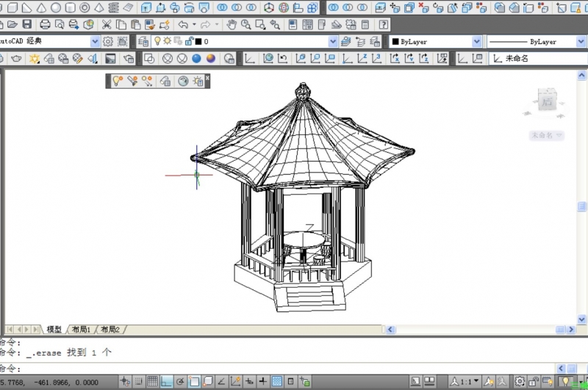Select the Sphere solid tool
Image resolution: width=588 pixels, height=390 pixels.
[56, 7]
